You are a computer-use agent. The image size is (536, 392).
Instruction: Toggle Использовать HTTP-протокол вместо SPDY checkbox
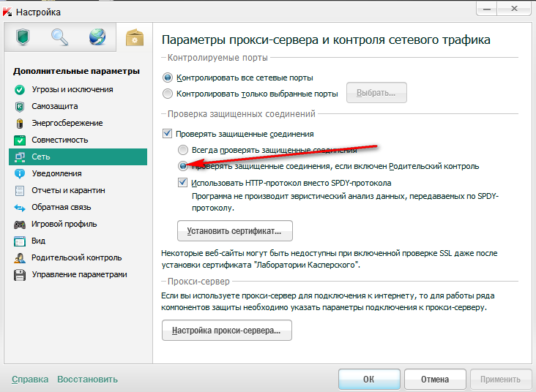[x=182, y=183]
